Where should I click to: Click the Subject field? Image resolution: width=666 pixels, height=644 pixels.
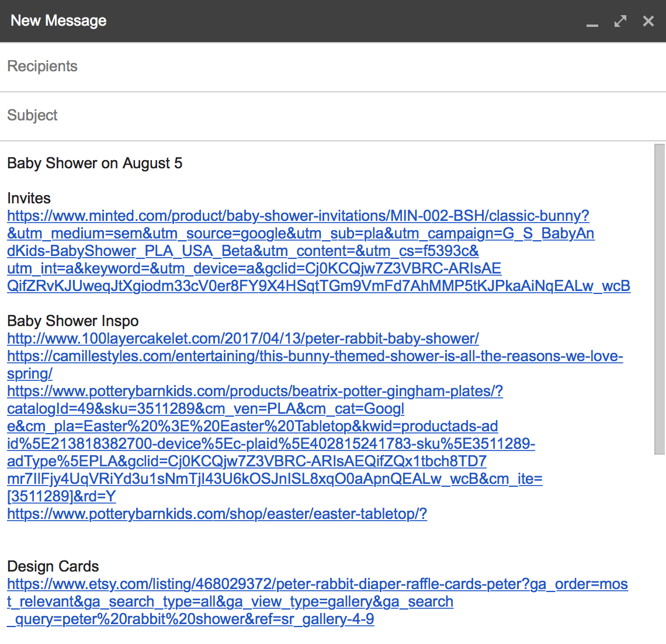click(x=333, y=116)
